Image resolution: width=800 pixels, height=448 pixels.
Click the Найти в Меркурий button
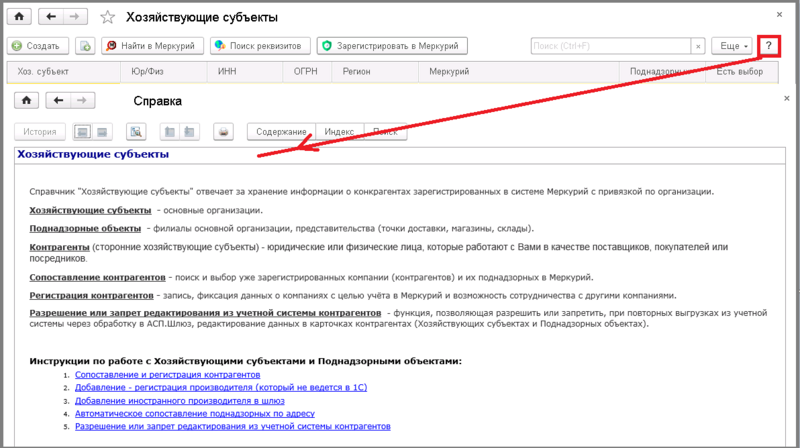(x=153, y=46)
